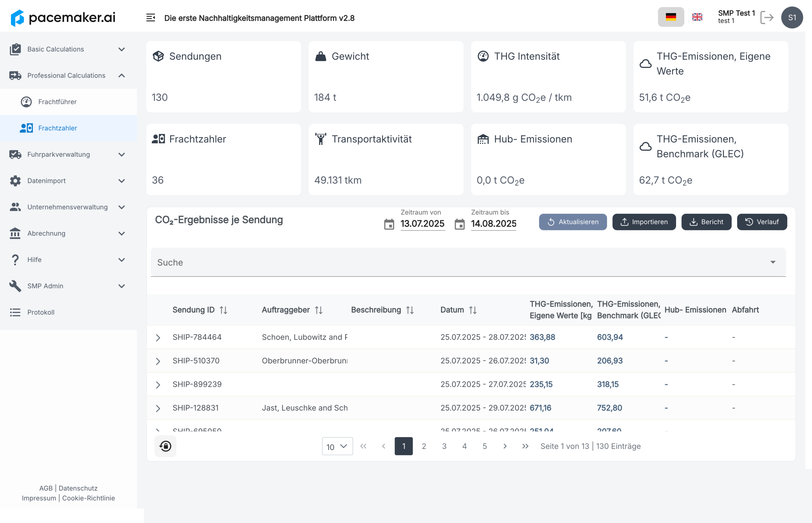Download via the Bericht button
This screenshot has width=812, height=523.
(707, 222)
